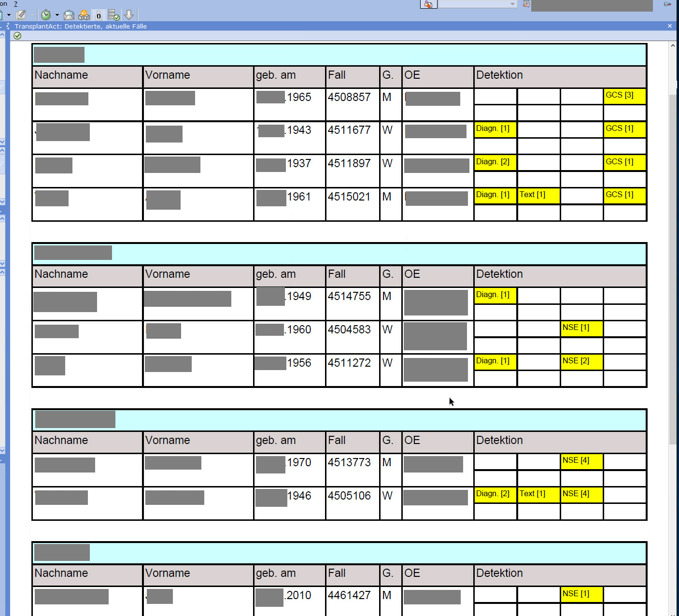Click the server list with checkmark icon
This screenshot has height=616, width=679.
(113, 15)
